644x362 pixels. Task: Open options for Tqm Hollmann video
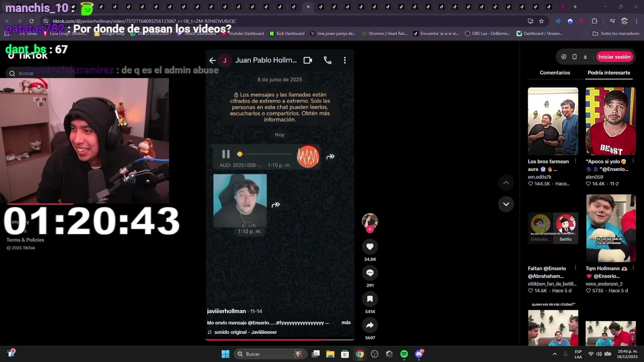(633, 268)
